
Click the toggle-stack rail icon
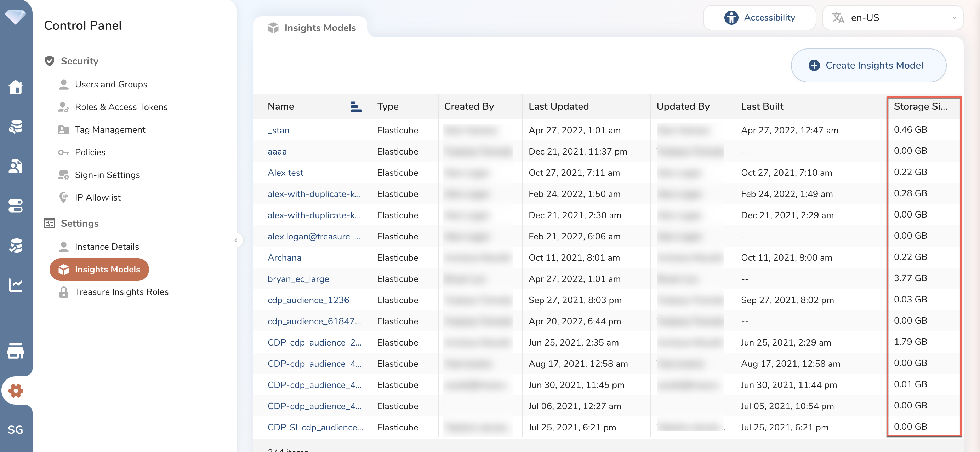(16, 205)
